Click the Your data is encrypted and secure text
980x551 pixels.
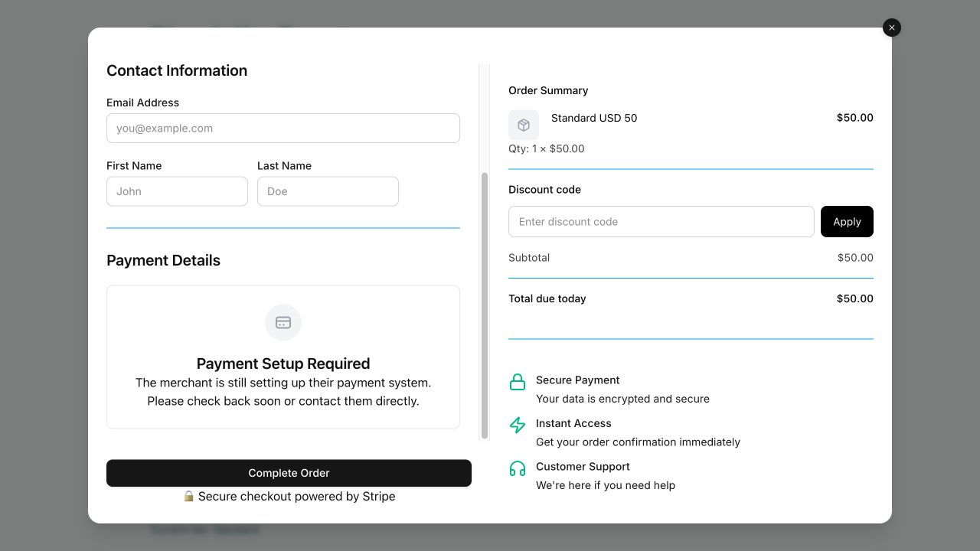tap(622, 399)
